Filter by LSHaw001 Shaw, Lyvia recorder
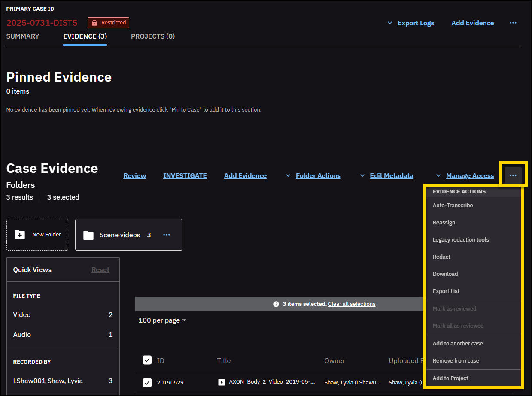Viewport: 532px width, 396px height. (63, 381)
